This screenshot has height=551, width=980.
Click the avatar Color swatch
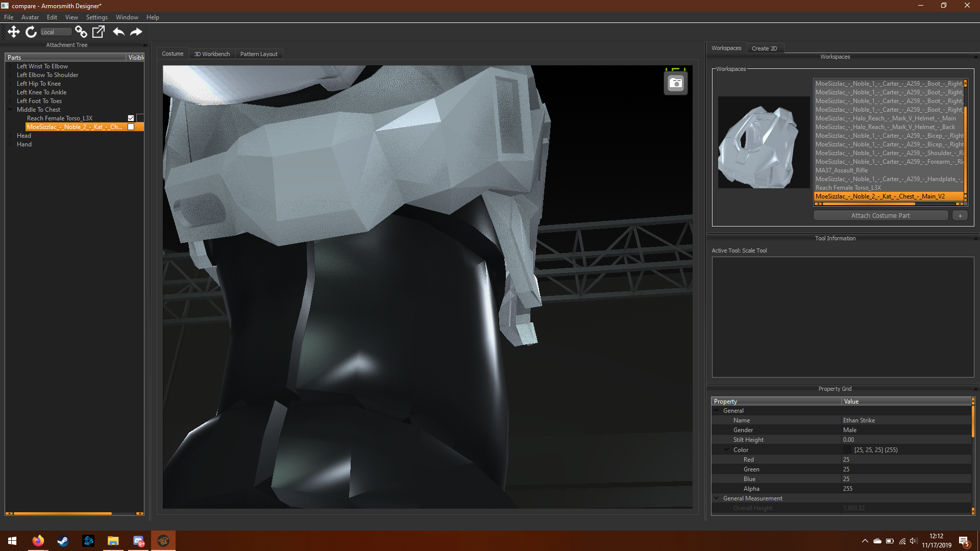pos(848,449)
